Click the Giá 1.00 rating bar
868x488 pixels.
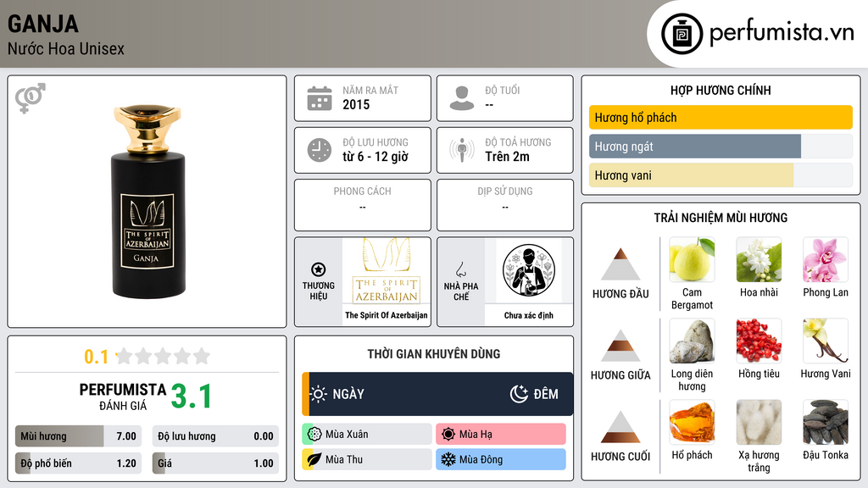(x=215, y=463)
